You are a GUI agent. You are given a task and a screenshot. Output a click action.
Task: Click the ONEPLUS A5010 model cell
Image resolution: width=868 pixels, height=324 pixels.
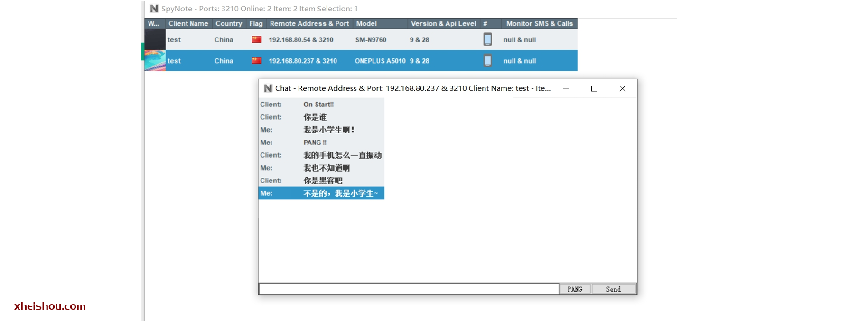coord(380,61)
